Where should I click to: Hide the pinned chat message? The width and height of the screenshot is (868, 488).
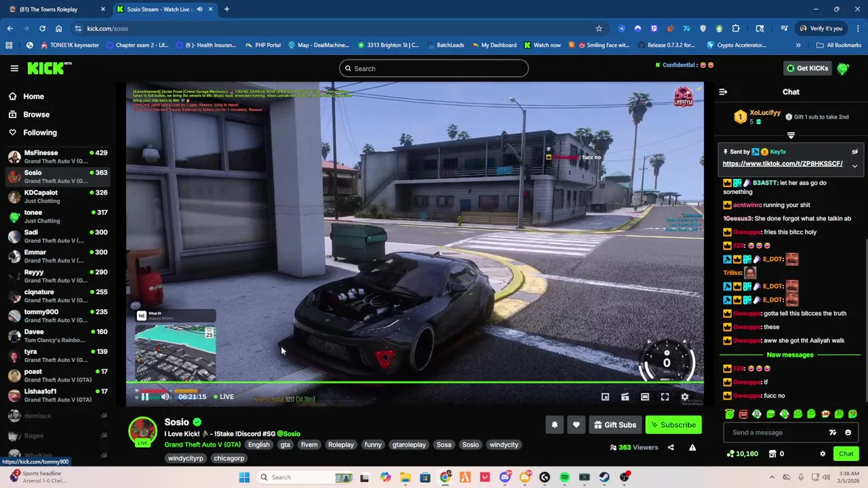(854, 152)
